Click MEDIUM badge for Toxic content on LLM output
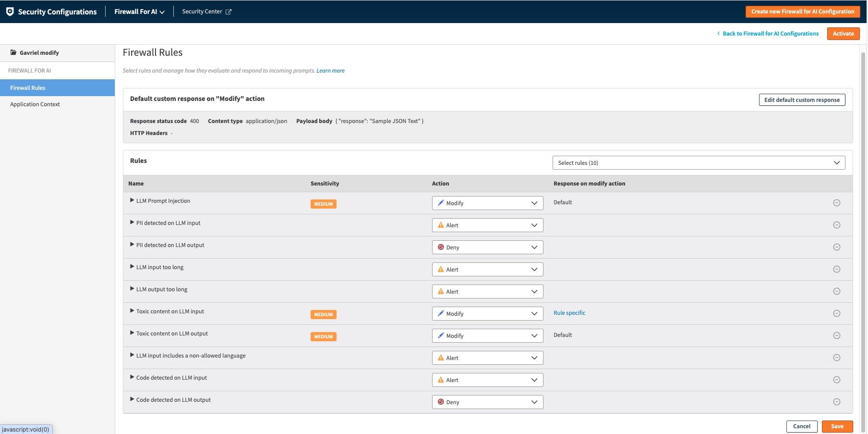The image size is (868, 434). pos(323,336)
